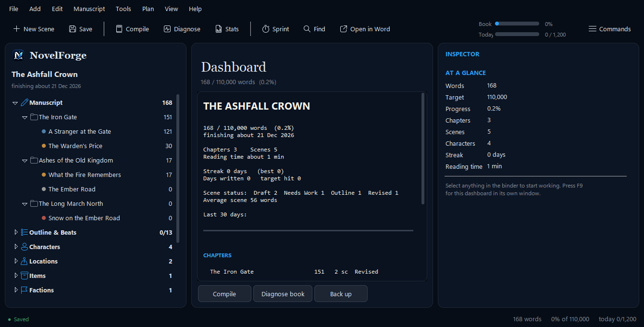The image size is (644, 327).
Task: Click the 168 words status bar entry
Action: pyautogui.click(x=527, y=319)
